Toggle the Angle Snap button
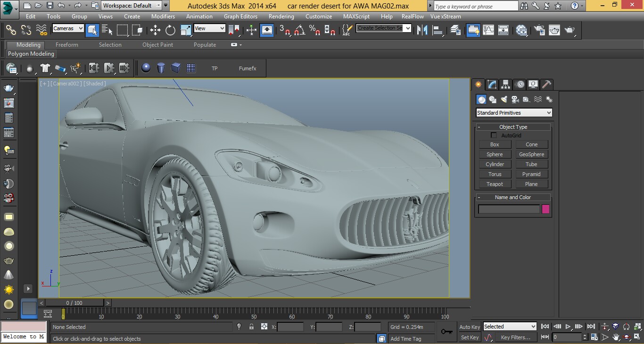This screenshot has height=344, width=644. click(x=300, y=30)
